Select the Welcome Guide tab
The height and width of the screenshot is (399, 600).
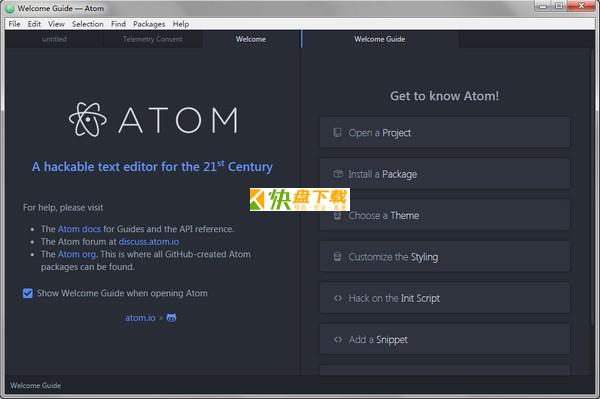380,39
